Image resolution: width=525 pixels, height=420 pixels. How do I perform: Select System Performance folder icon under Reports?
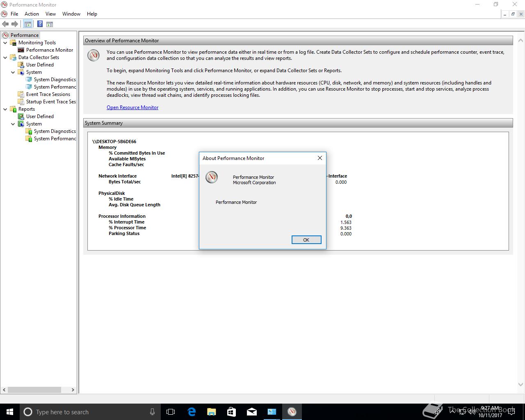pos(29,139)
